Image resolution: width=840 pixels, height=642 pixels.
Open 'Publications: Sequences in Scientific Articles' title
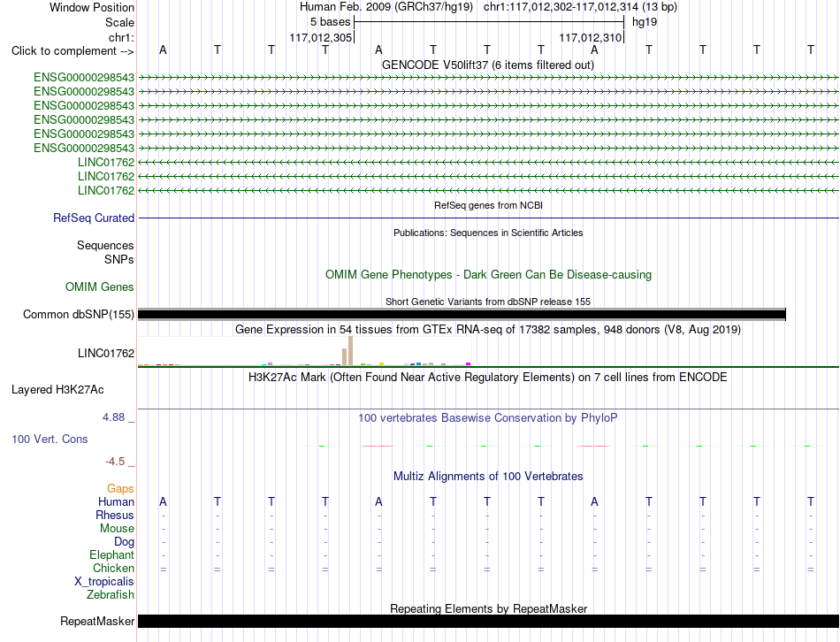coord(488,233)
